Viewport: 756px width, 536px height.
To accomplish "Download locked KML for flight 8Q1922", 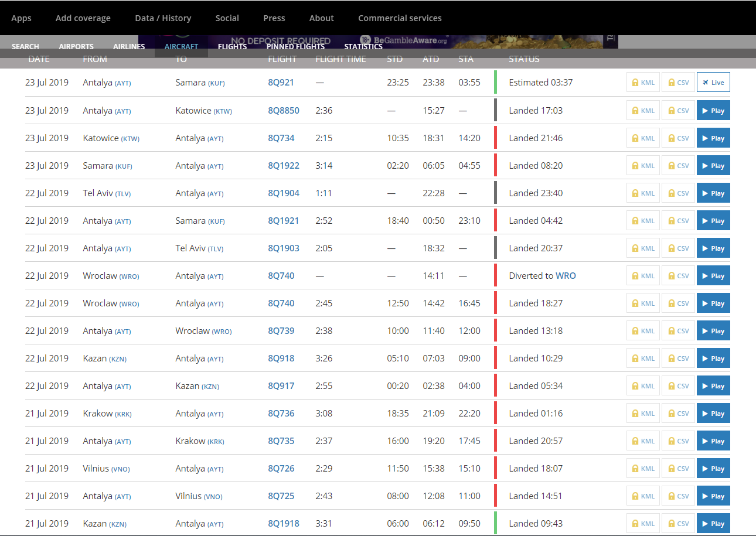I will click(643, 166).
